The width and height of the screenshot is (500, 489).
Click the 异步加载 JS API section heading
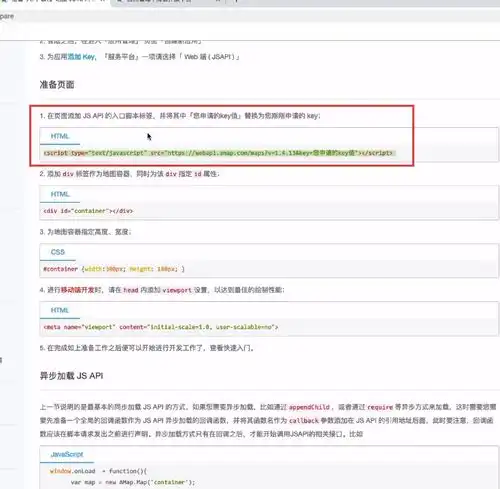coord(71,376)
